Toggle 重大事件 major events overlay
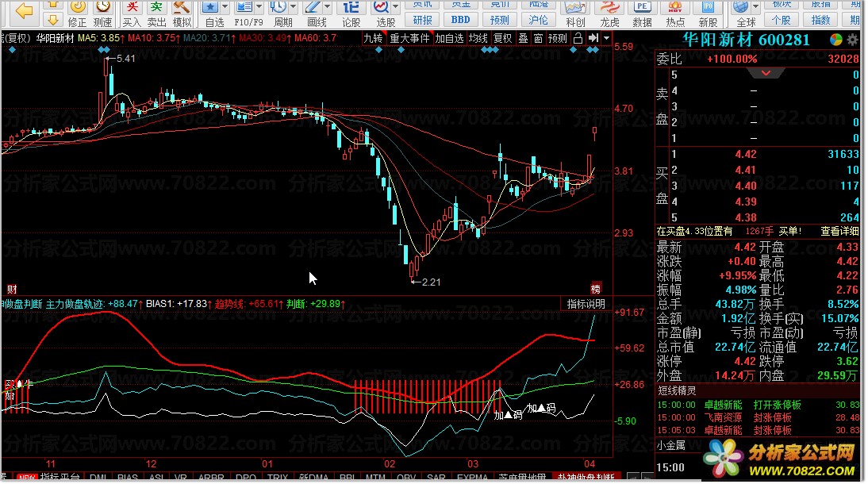 [x=409, y=38]
